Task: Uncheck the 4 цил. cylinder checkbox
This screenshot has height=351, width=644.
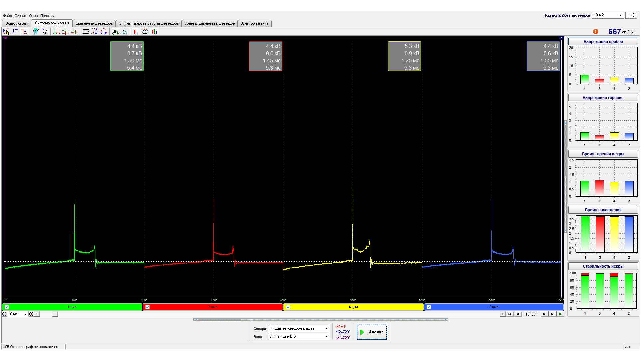Action: click(288, 307)
